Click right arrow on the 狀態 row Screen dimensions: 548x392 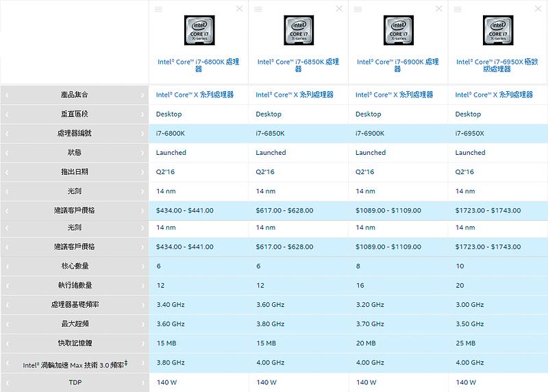point(142,153)
